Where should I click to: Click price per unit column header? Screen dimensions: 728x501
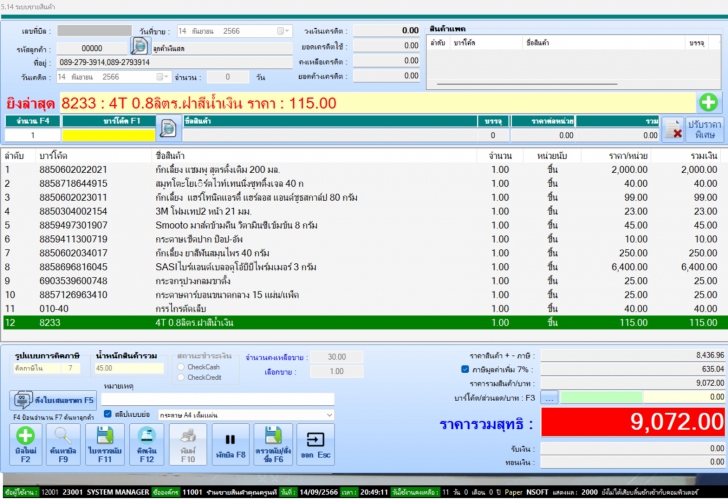click(x=616, y=156)
